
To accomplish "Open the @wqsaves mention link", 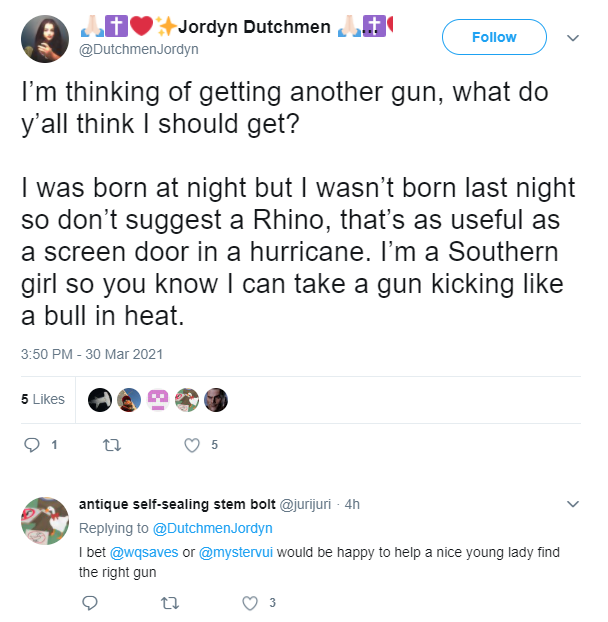I will (144, 552).
